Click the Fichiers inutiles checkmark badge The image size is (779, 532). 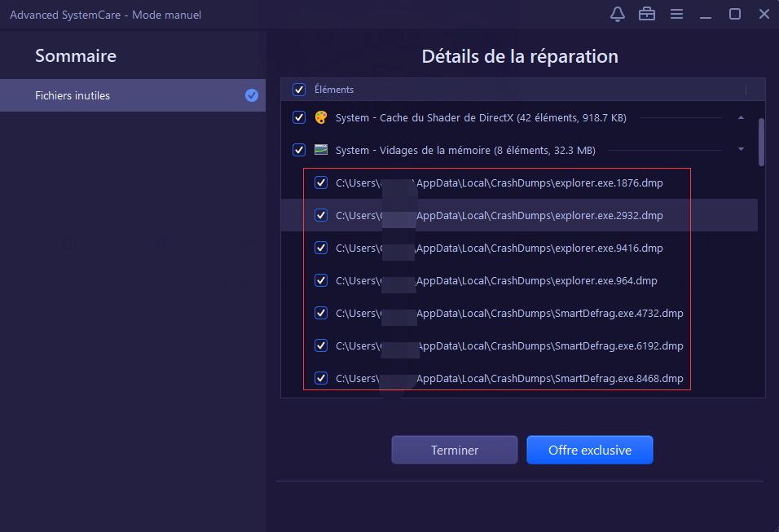point(252,95)
